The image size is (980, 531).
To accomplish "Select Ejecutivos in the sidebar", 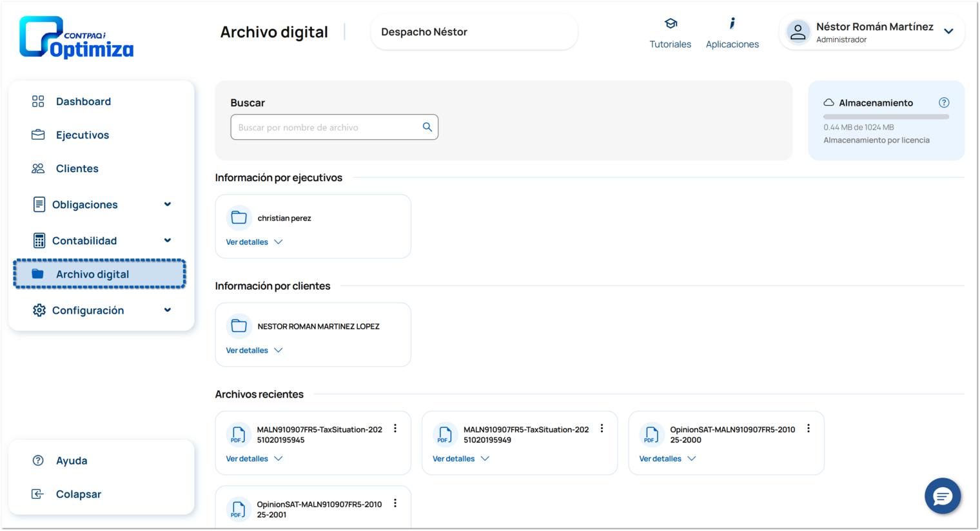I will click(x=82, y=135).
